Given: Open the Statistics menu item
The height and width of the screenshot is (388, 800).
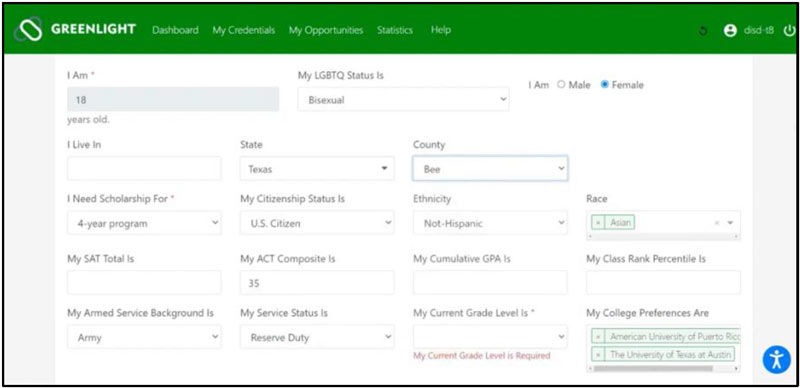Looking at the screenshot, I should (x=394, y=30).
